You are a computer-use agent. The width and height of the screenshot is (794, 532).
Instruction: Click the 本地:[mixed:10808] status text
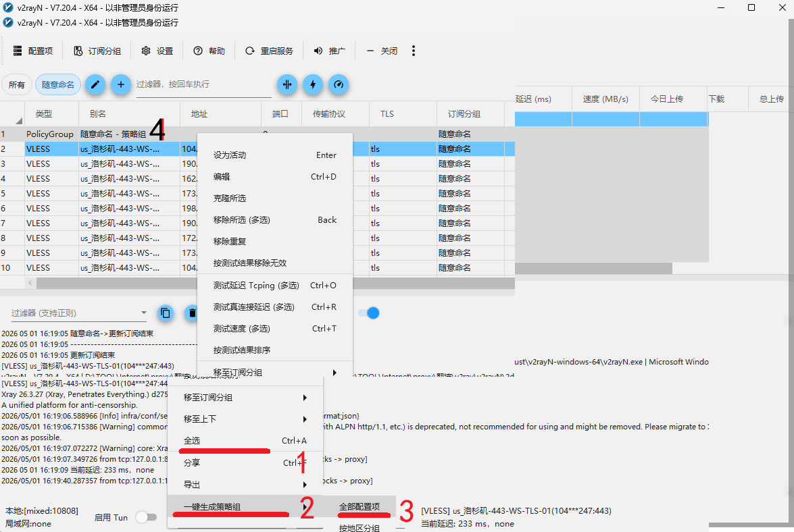coord(41,511)
